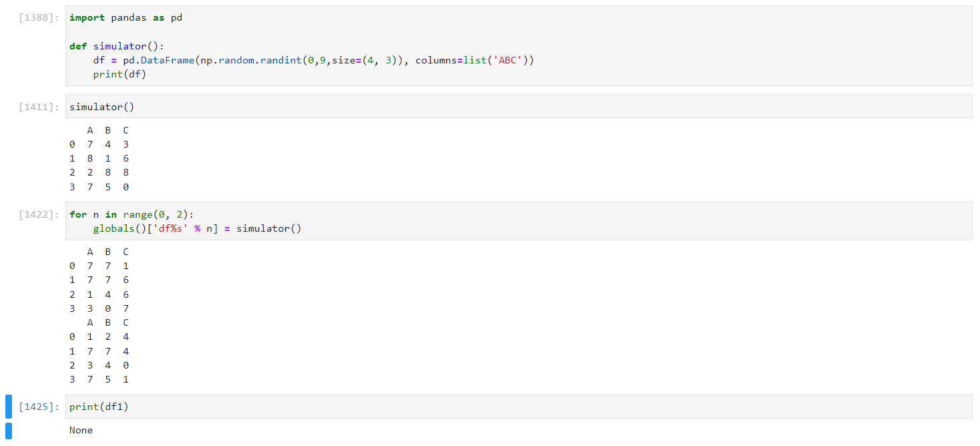
Task: Collapse the print(df1) cell via blue bar
Action: click(x=9, y=407)
